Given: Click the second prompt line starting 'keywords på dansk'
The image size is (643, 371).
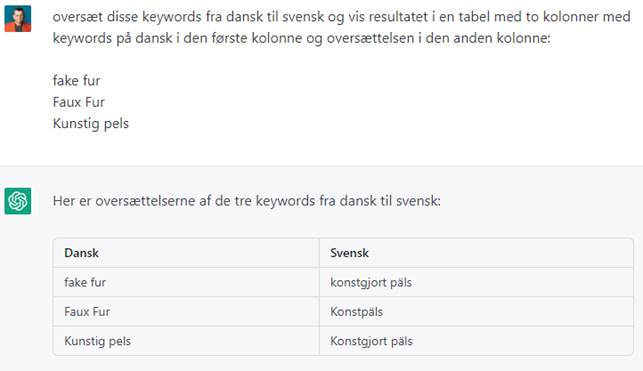Looking at the screenshot, I should [x=301, y=38].
